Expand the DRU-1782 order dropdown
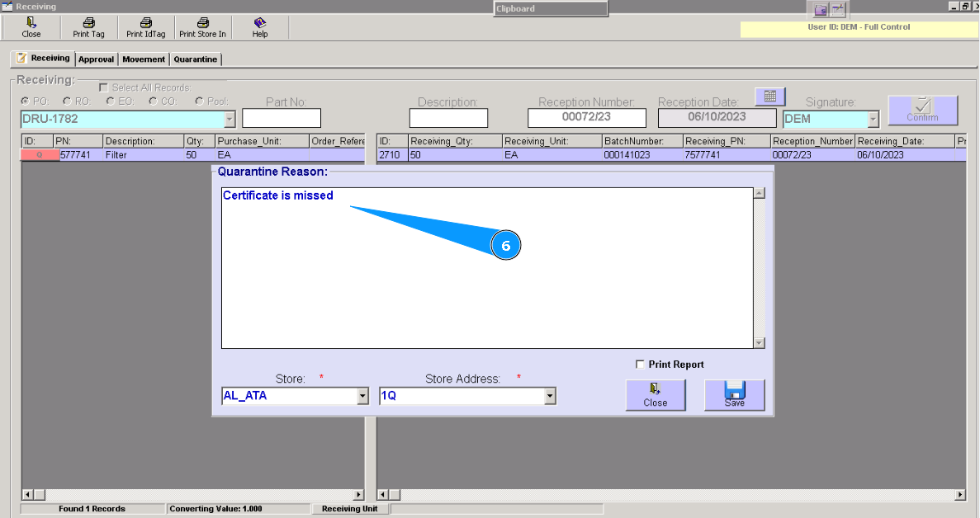The width and height of the screenshot is (980, 518). tap(230, 119)
